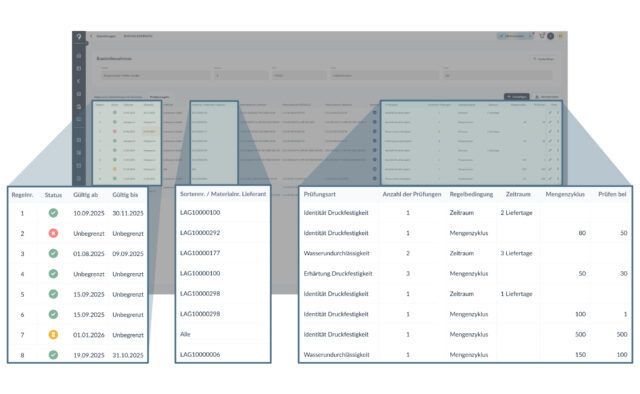Image resolution: width=640 pixels, height=394 pixels.
Task: Click the green check status of enlarged rule 4
Action: pos(53,274)
